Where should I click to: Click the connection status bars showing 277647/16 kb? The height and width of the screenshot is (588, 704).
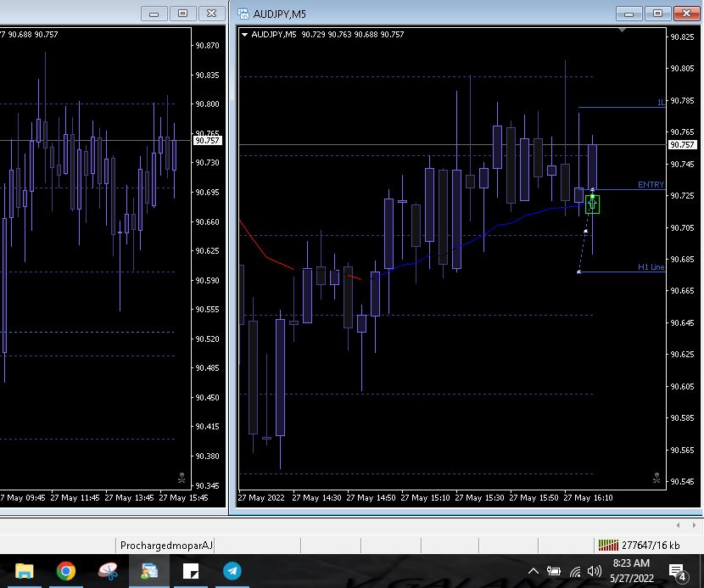pos(608,545)
